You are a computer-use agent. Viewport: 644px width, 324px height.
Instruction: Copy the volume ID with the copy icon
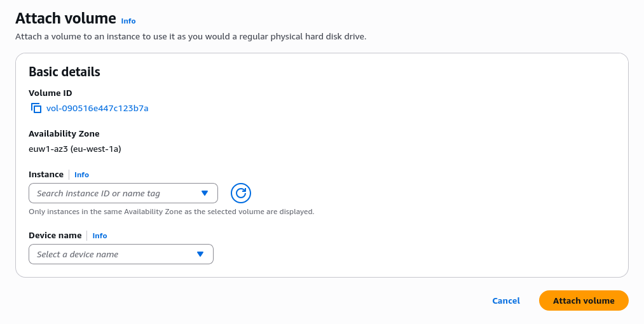point(36,108)
